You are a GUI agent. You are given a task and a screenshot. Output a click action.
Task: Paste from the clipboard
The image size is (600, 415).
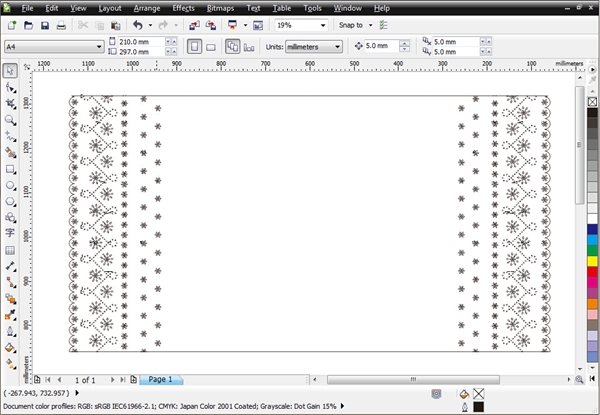[116, 25]
